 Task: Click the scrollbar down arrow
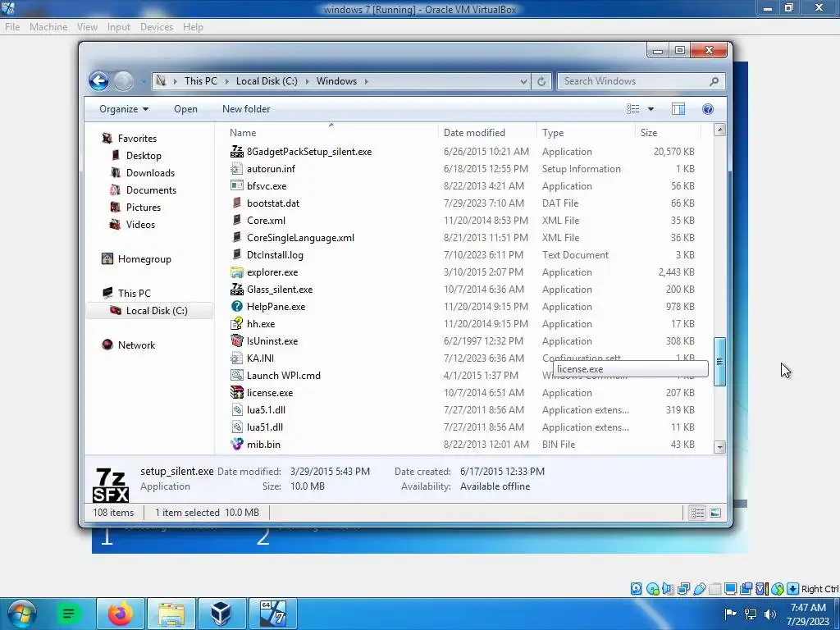click(x=720, y=447)
